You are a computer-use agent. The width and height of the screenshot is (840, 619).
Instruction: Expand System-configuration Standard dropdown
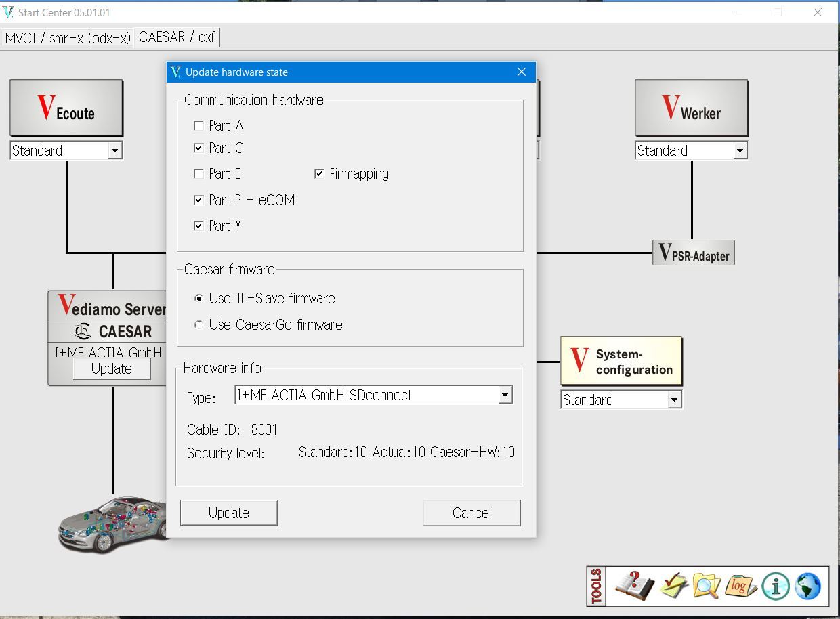click(x=673, y=400)
